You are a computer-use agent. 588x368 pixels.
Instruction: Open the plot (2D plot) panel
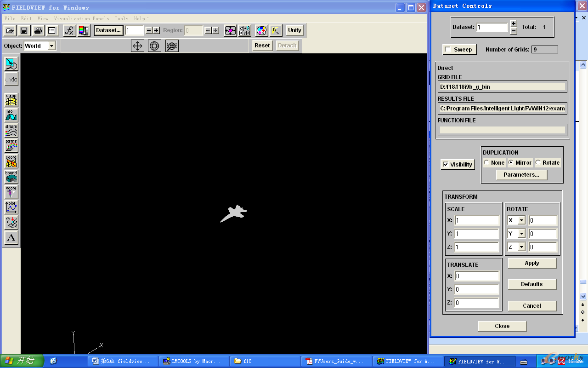click(x=11, y=207)
